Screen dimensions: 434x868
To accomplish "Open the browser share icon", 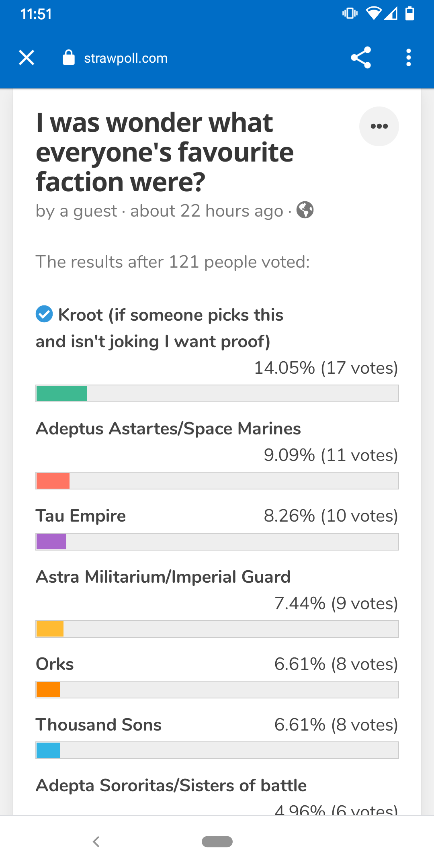I will click(360, 57).
